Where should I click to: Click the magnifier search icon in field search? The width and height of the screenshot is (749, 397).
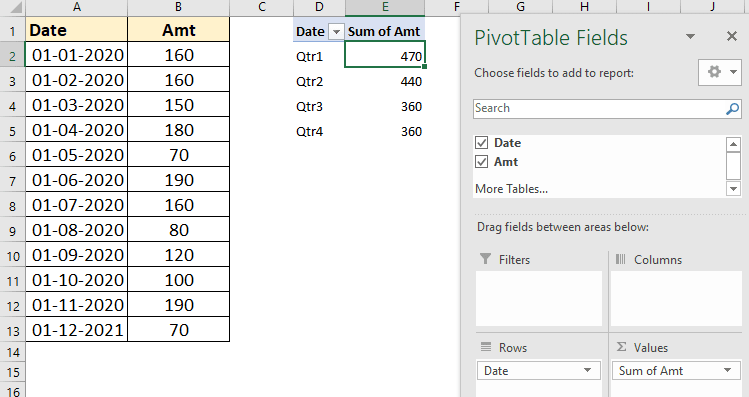click(x=732, y=109)
